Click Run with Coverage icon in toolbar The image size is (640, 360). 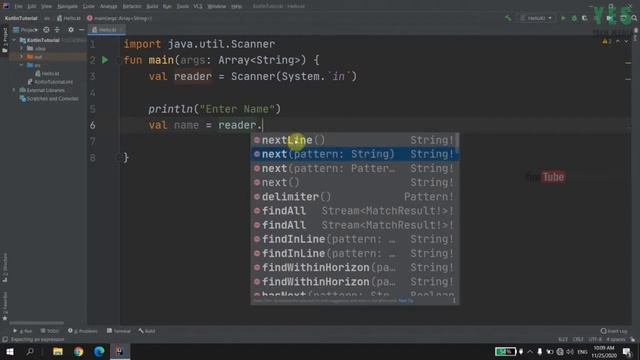[585, 18]
